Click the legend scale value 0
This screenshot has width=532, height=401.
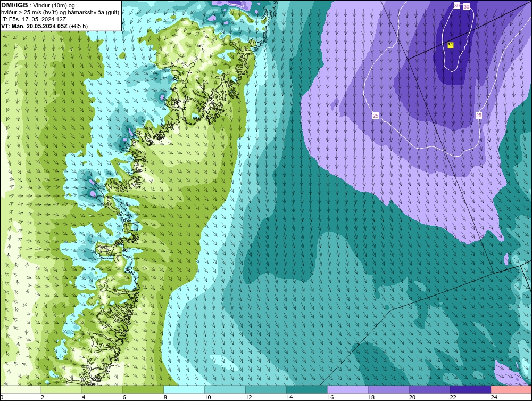[x=2, y=397]
